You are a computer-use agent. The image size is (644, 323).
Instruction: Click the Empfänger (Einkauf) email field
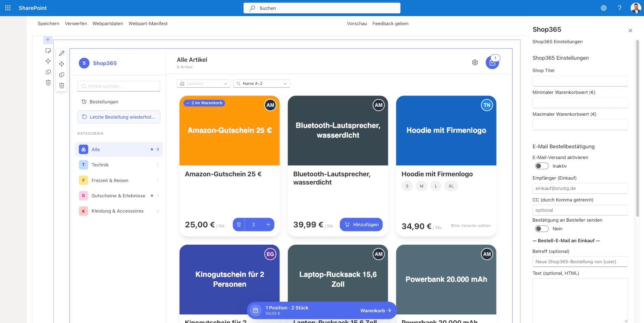coord(580,188)
